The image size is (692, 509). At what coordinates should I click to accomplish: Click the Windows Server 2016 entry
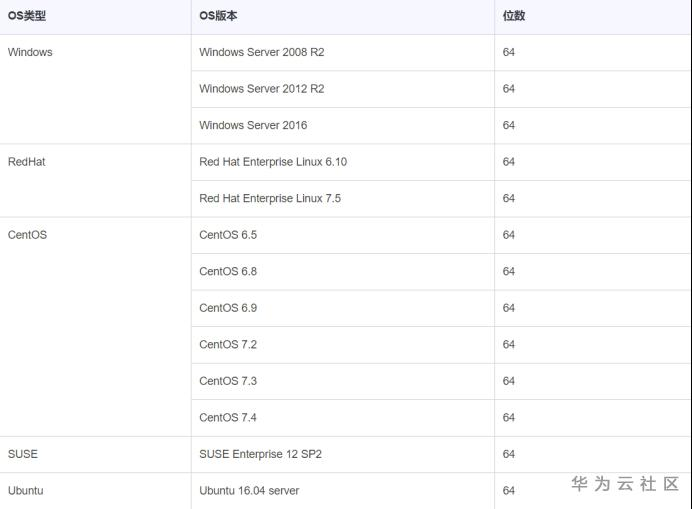point(253,125)
